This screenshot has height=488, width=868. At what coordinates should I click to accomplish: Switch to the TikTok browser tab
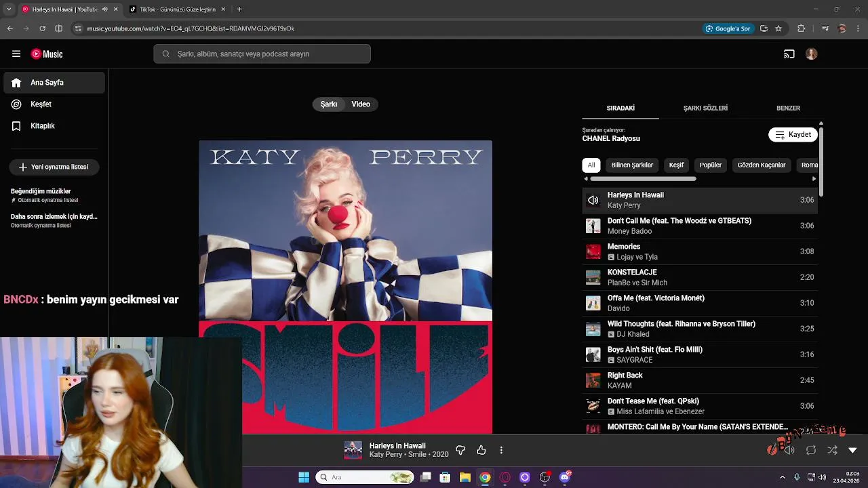[x=178, y=9]
